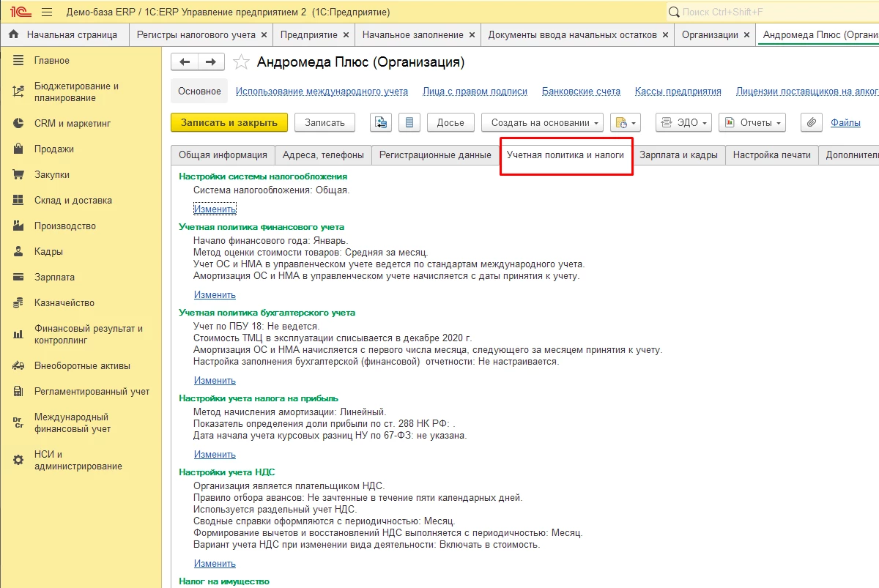Screen dimensions: 879x588
Task: Open the Закупки cart icon
Action: point(19,175)
